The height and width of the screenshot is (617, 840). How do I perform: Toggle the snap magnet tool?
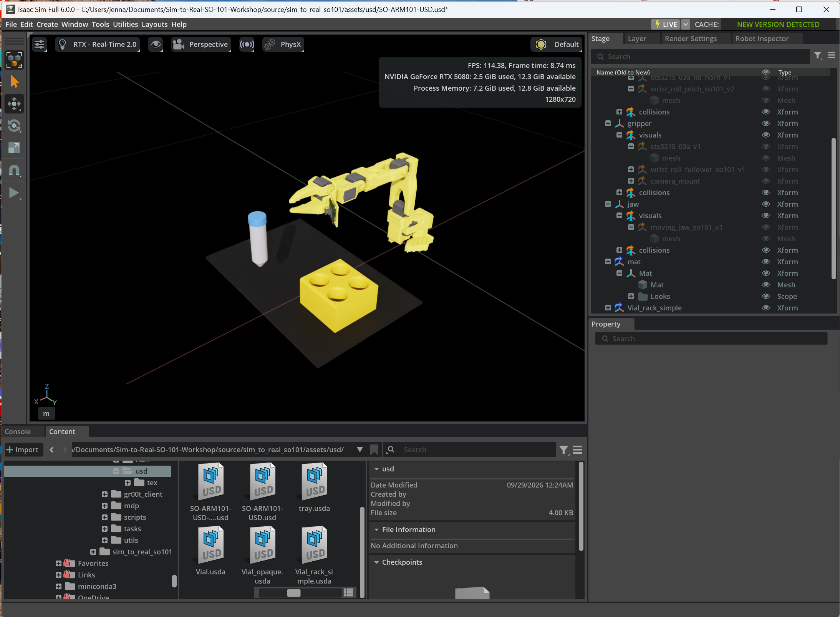15,170
